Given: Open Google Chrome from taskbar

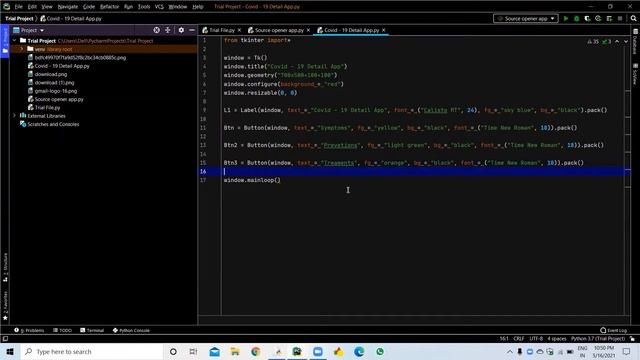Looking at the screenshot, I should pyautogui.click(x=256, y=351).
